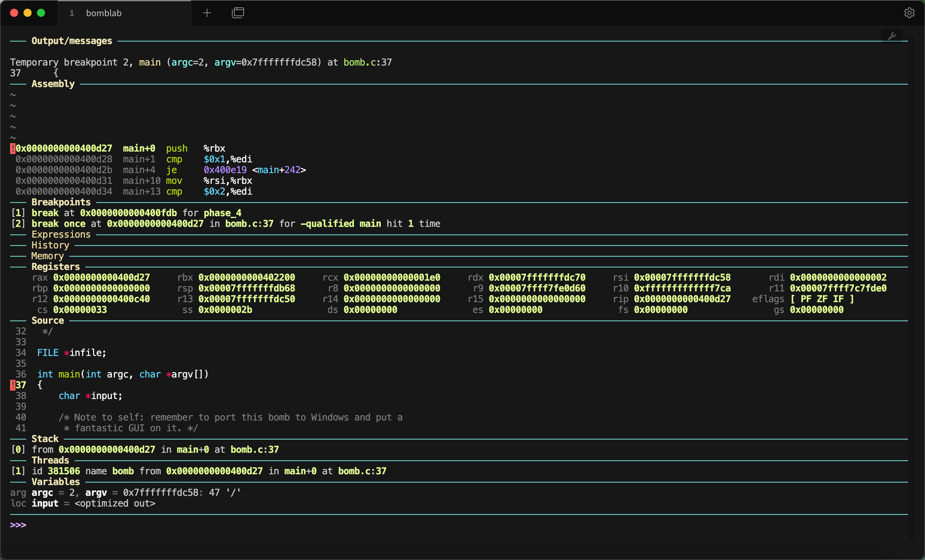This screenshot has height=560, width=925.
Task: Open a new terminal tab with the plus icon
Action: tap(207, 12)
